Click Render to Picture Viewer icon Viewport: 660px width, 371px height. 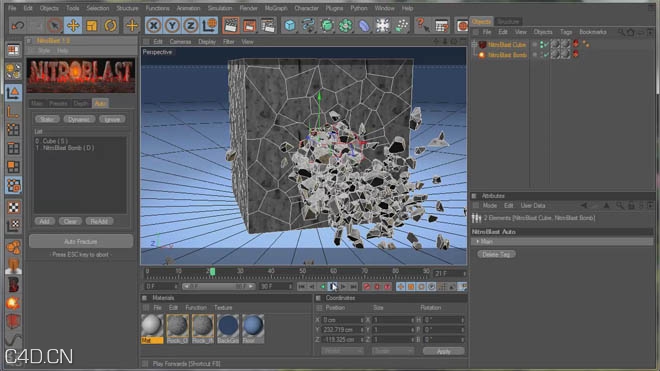pyautogui.click(x=249, y=26)
